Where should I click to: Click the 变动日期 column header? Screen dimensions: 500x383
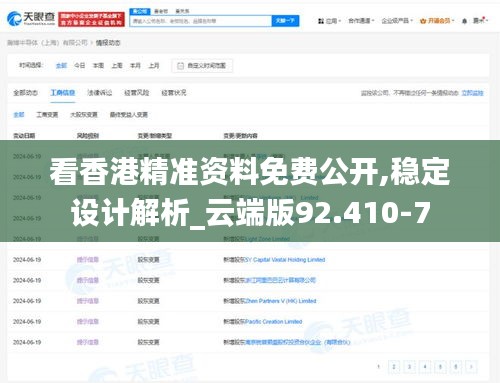(24, 136)
